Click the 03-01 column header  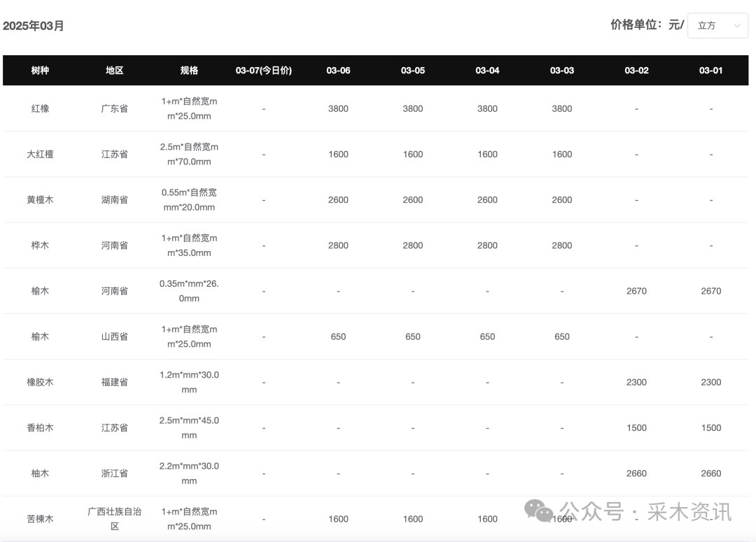pyautogui.click(x=711, y=71)
